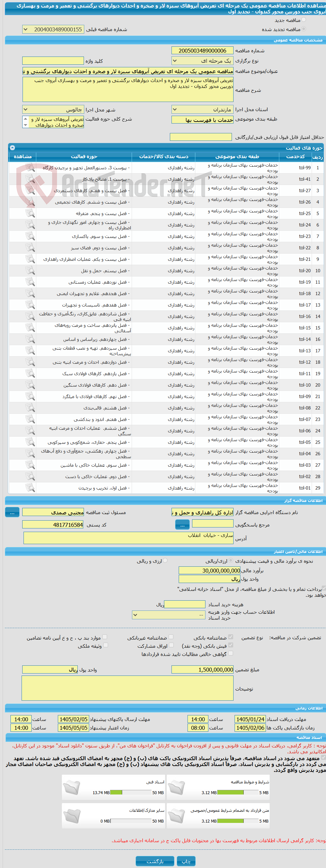
Task: Click the حوزه فعالیت column header
Action: pos(84,156)
